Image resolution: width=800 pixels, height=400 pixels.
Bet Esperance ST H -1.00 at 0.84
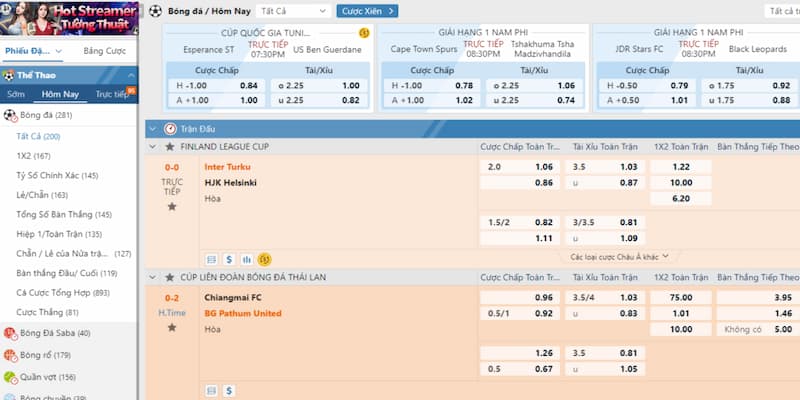coord(216,86)
